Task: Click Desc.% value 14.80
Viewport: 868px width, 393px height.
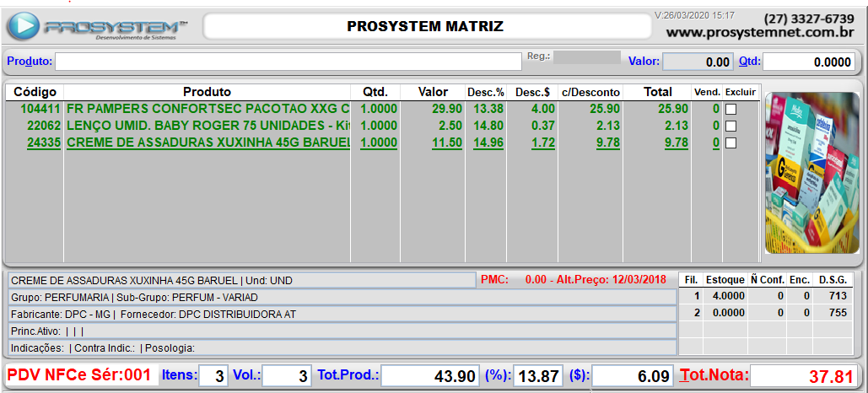Action: [x=488, y=126]
